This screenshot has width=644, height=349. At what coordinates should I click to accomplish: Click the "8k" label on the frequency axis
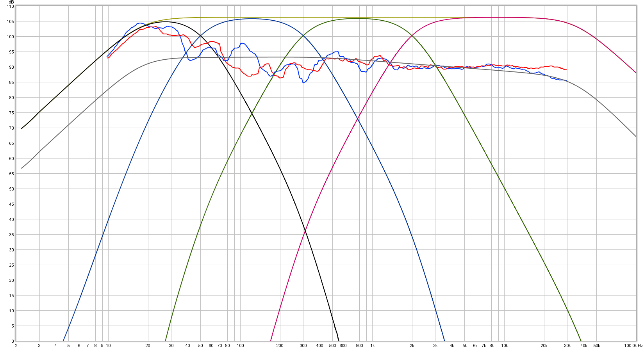(491, 345)
